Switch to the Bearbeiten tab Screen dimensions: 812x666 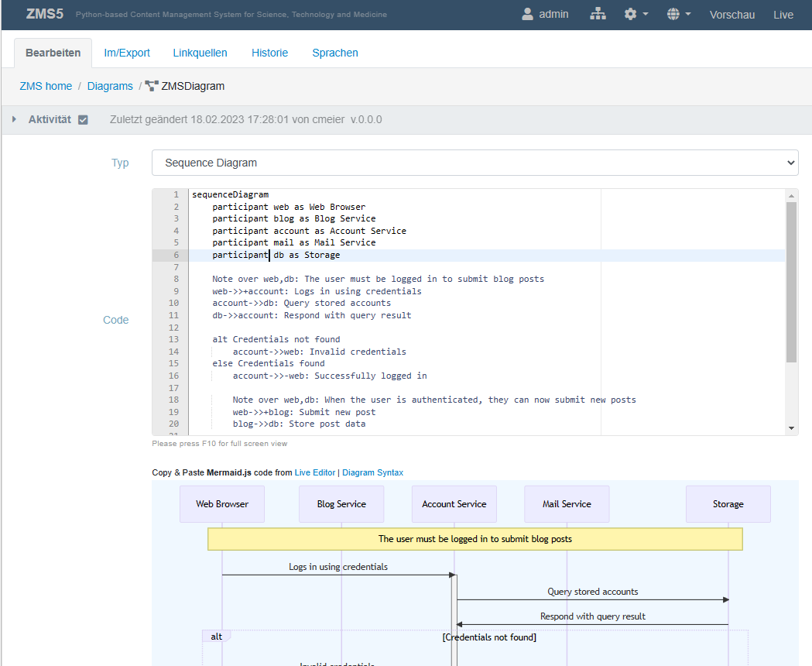click(x=53, y=53)
